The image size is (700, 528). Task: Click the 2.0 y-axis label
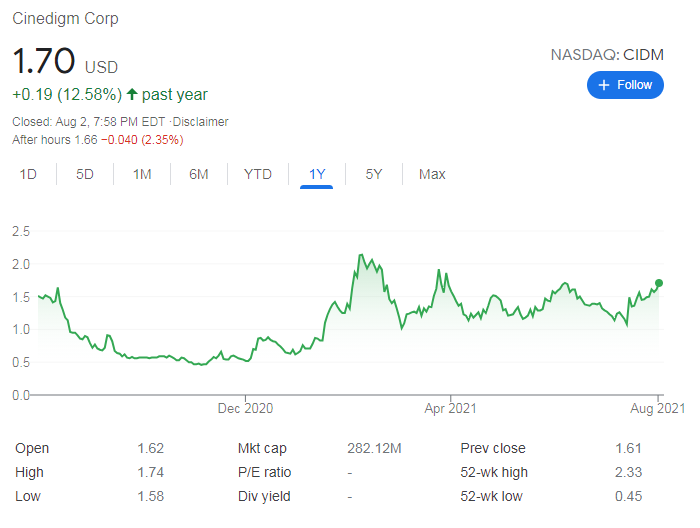tap(21, 264)
